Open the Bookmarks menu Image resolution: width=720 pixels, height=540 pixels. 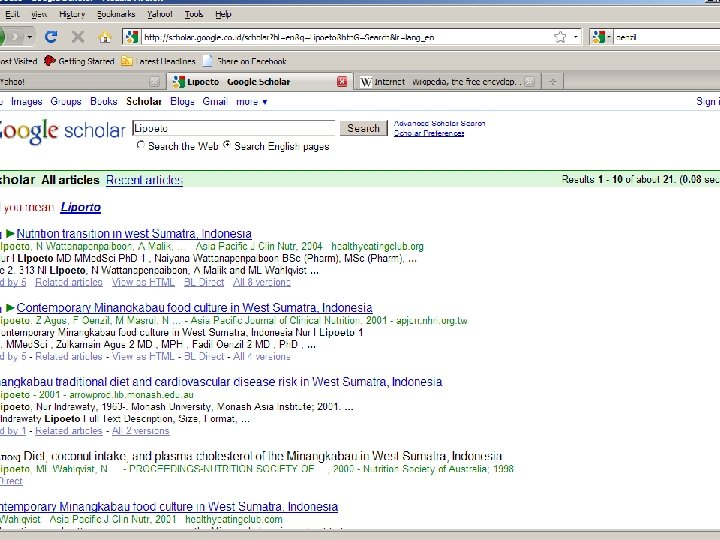coord(116,14)
